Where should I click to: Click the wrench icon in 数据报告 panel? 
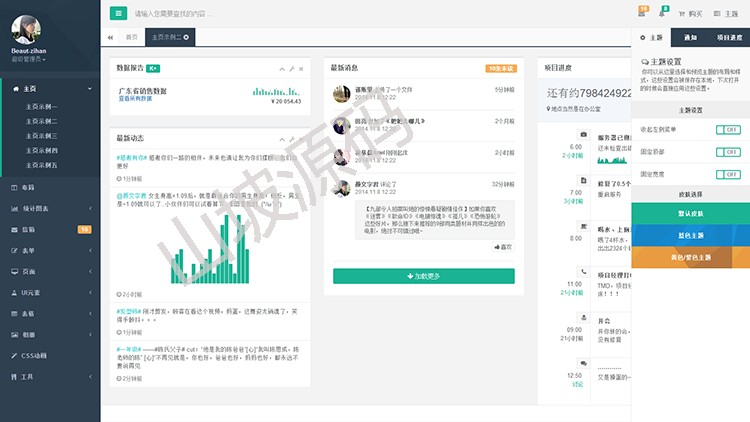coord(292,69)
